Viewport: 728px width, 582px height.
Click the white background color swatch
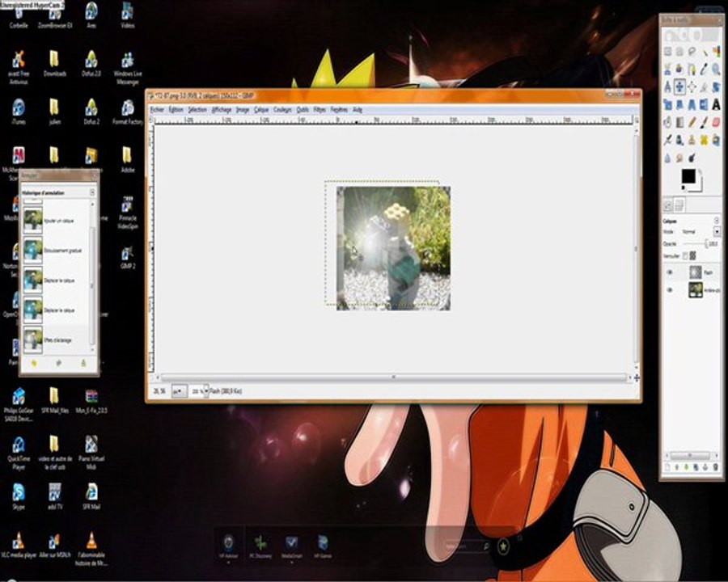coord(699,186)
